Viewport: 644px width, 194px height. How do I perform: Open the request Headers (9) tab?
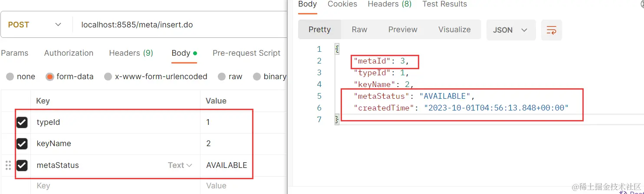click(x=131, y=53)
